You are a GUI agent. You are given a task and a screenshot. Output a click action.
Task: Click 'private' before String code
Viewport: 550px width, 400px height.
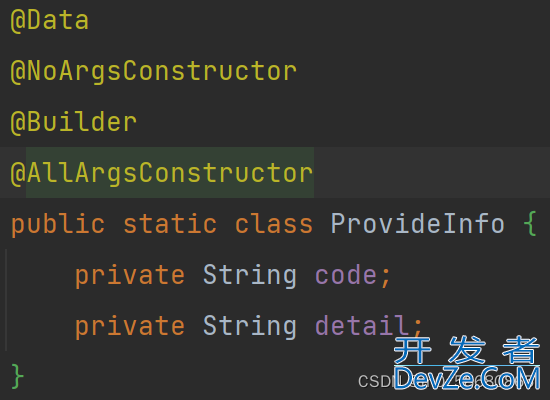tap(130, 275)
